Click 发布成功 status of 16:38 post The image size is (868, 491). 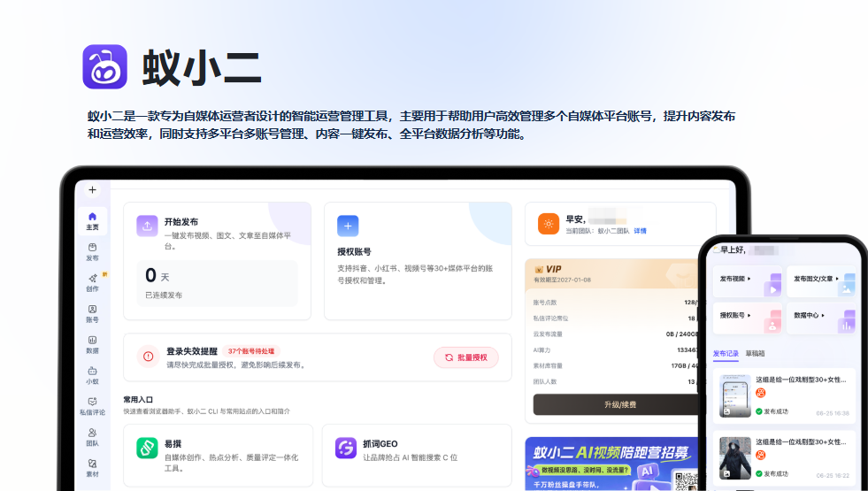772,411
